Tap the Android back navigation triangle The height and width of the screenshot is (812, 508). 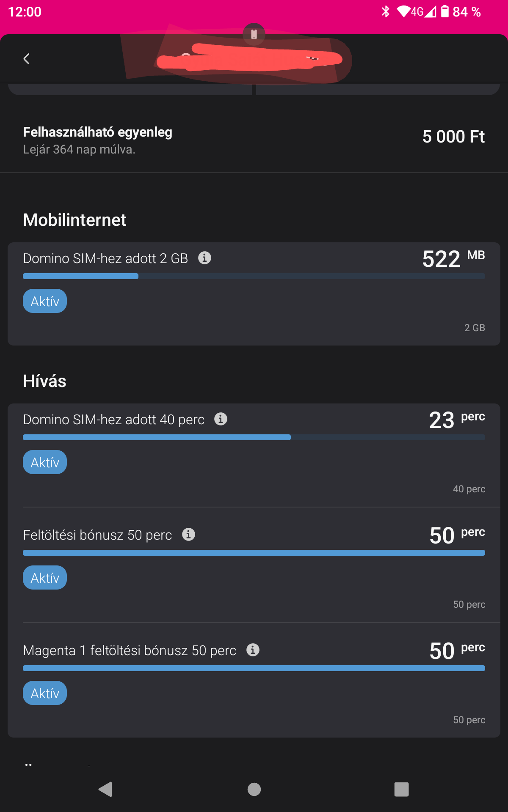coord(105,789)
